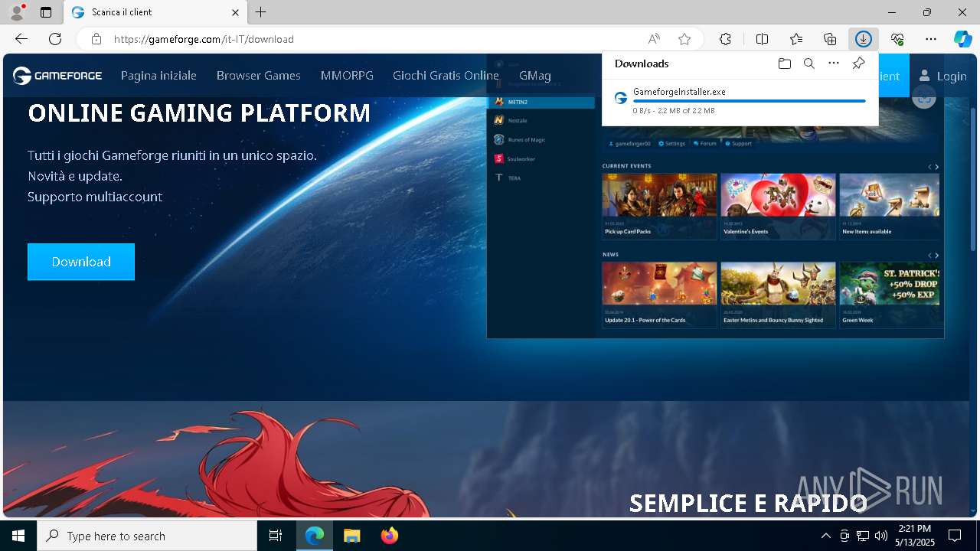980x551 pixels.
Task: Open Pagina iniziale menu
Action: click(158, 76)
